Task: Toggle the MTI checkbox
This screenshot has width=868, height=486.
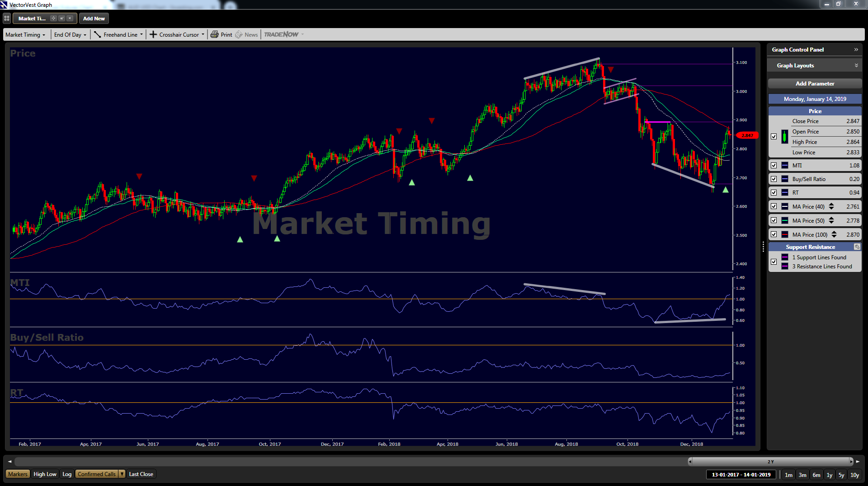Action: (x=774, y=166)
